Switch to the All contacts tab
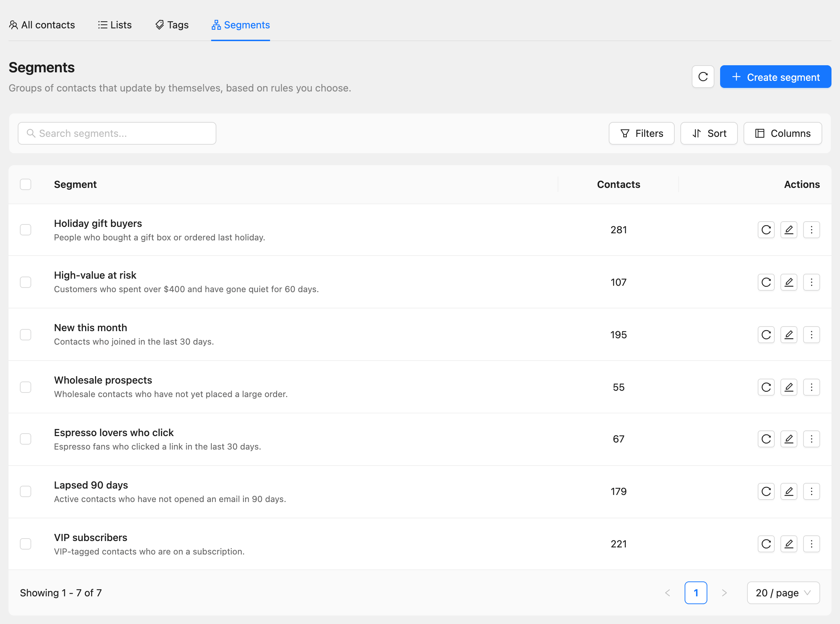840x624 pixels. click(42, 25)
